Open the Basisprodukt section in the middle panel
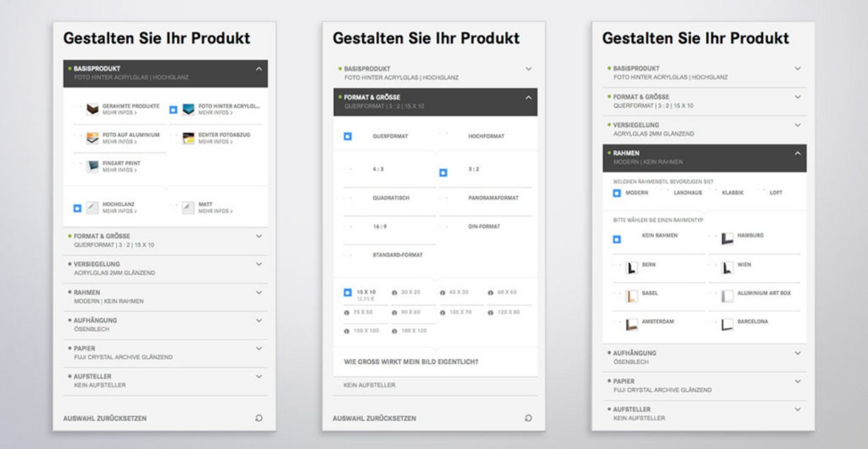Image resolution: width=868 pixels, height=449 pixels. pos(528,69)
